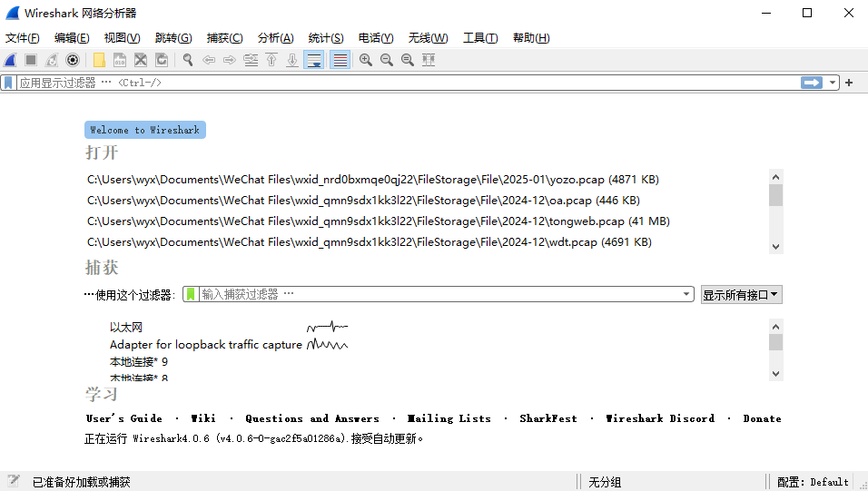Open the 电话(Y) menu
The image size is (868, 491).
click(376, 37)
